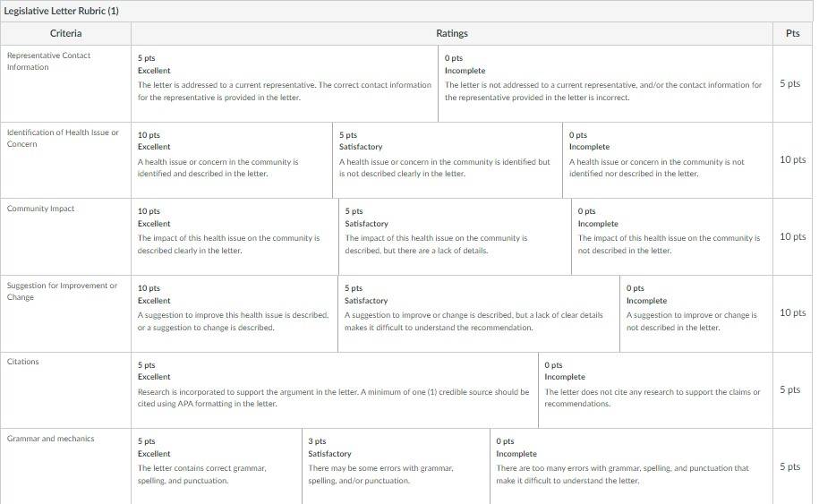Select 5 pts Excellent for Citations
The height and width of the screenshot is (504, 819).
coord(335,390)
